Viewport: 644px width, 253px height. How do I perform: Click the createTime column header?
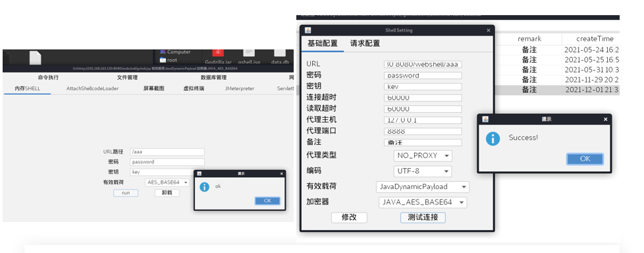pyautogui.click(x=591, y=39)
